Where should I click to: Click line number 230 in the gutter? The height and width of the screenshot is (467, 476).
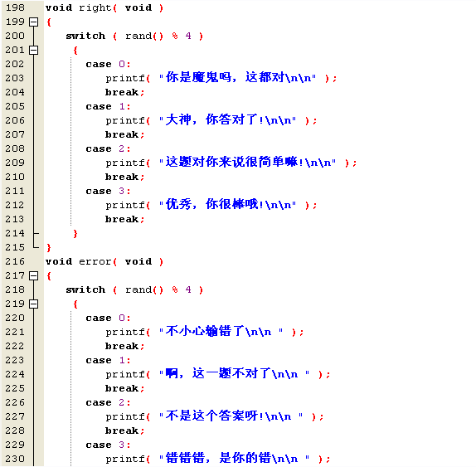click(x=15, y=459)
